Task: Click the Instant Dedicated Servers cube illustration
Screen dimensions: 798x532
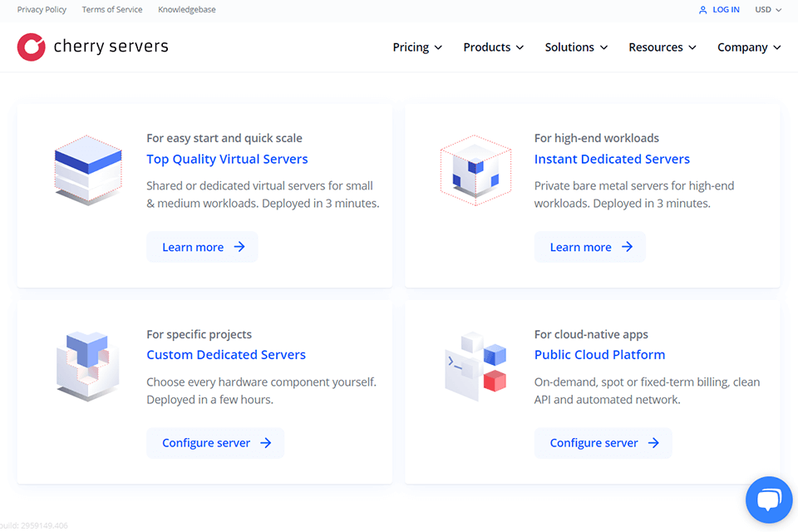Action: coord(475,170)
